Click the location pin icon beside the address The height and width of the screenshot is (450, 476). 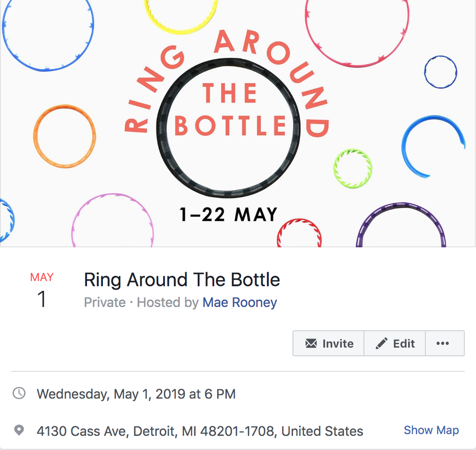point(18,430)
